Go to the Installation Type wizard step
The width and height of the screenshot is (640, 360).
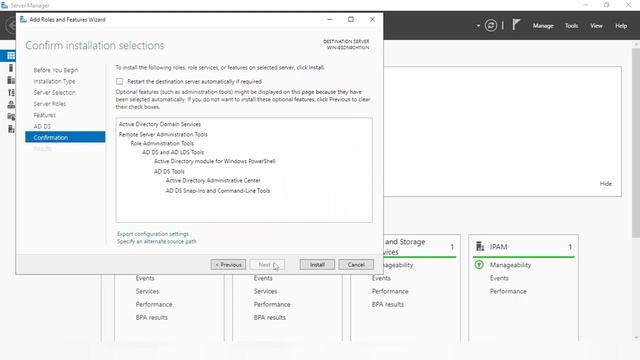54,81
